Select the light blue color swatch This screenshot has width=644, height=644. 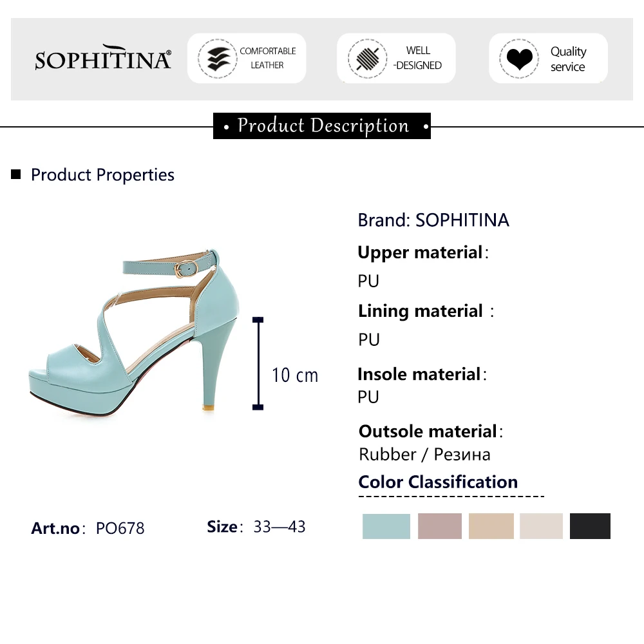386,526
